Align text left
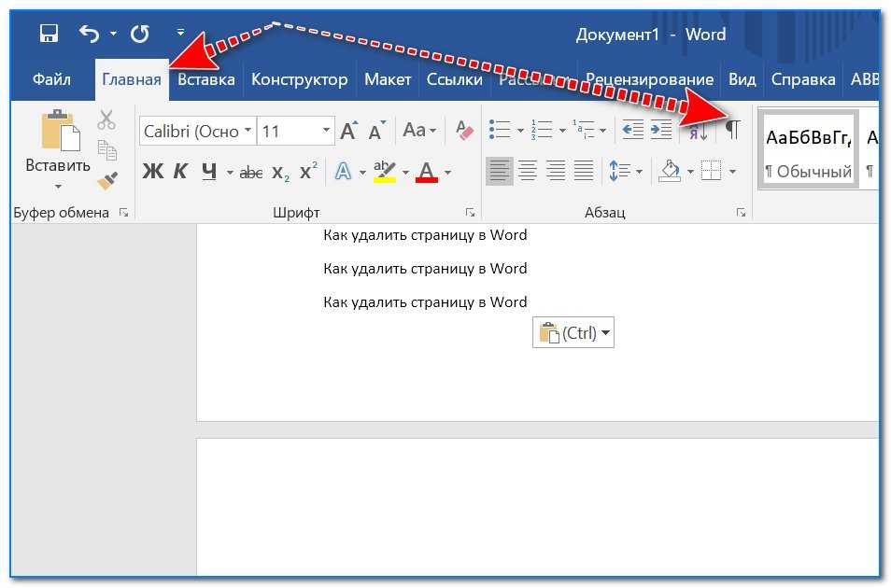Image resolution: width=891 pixels, height=588 pixels. 500,171
